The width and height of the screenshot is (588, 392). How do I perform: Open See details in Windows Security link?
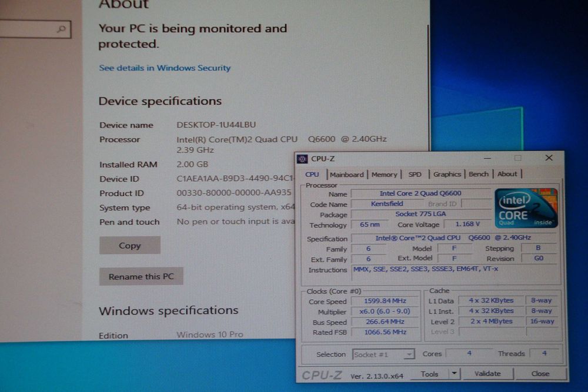pos(165,68)
